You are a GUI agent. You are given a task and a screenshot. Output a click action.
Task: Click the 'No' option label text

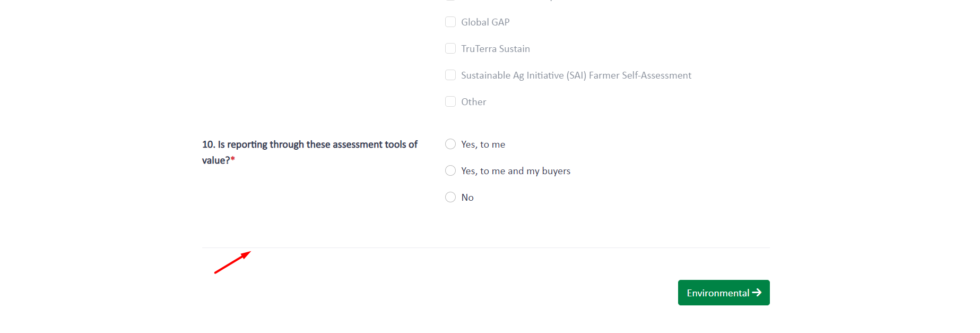pyautogui.click(x=467, y=198)
